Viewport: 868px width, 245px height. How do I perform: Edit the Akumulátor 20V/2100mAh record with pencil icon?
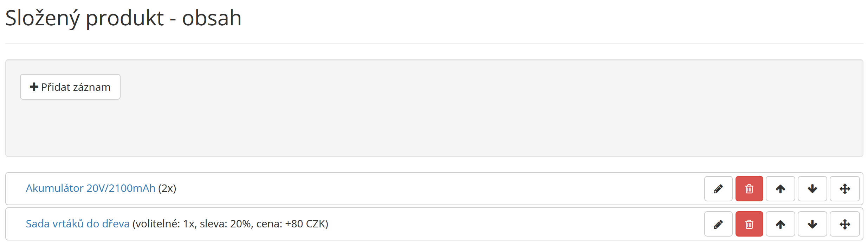[718, 189]
